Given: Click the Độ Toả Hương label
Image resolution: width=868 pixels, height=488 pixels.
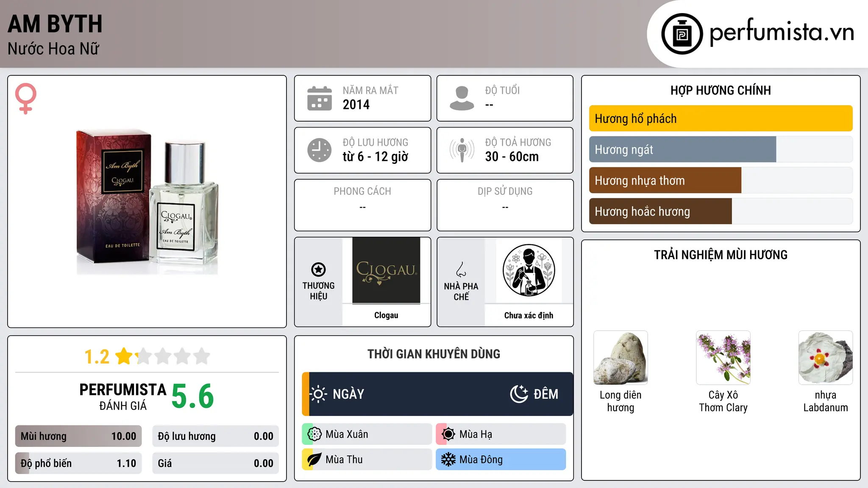Looking at the screenshot, I should [x=518, y=142].
